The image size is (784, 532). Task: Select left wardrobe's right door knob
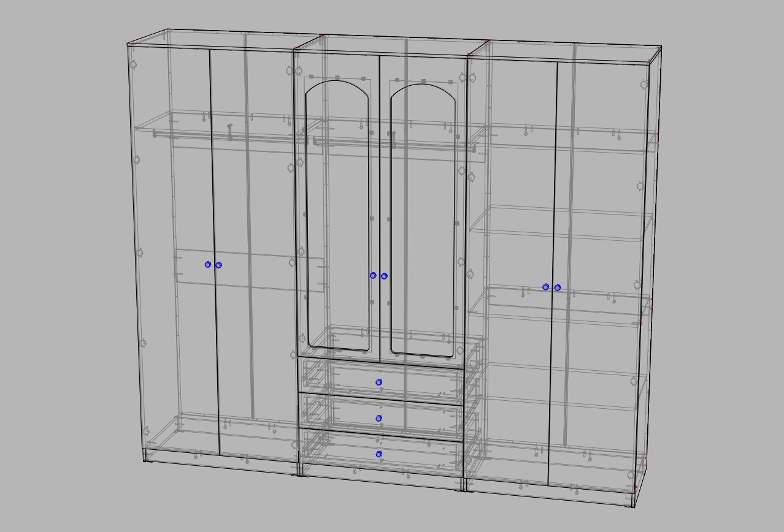click(219, 265)
